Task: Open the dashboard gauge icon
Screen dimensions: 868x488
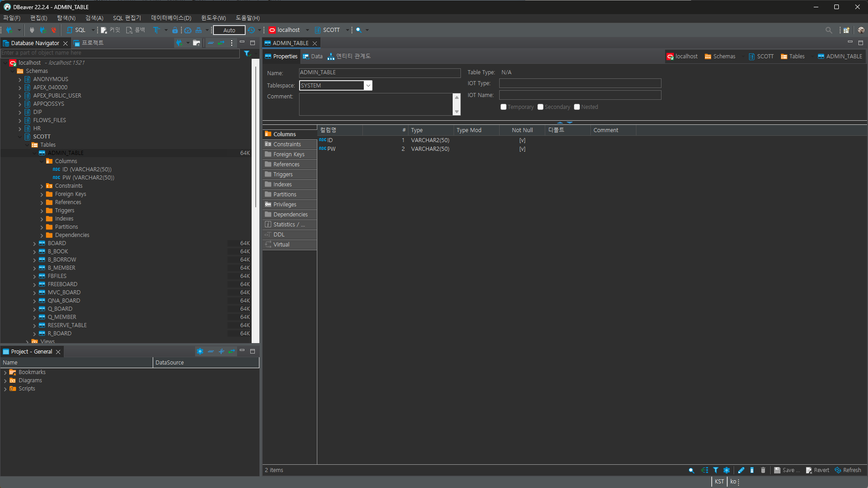Action: point(187,30)
